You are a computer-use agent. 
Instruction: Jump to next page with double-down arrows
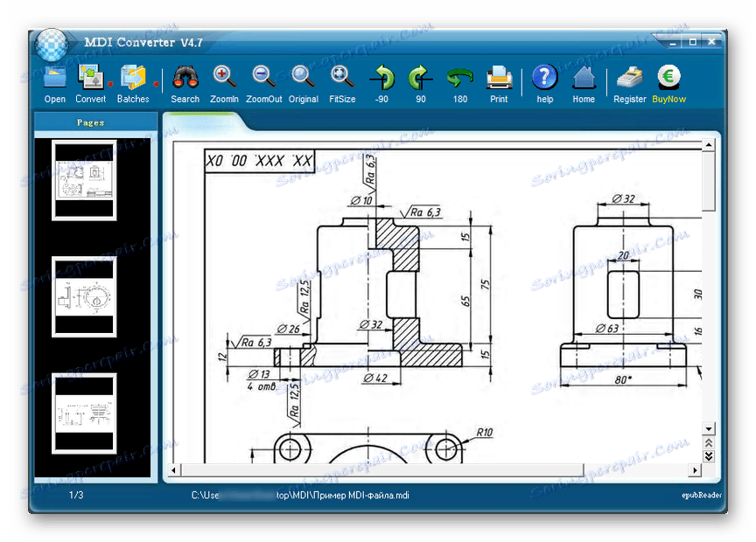pyautogui.click(x=708, y=456)
